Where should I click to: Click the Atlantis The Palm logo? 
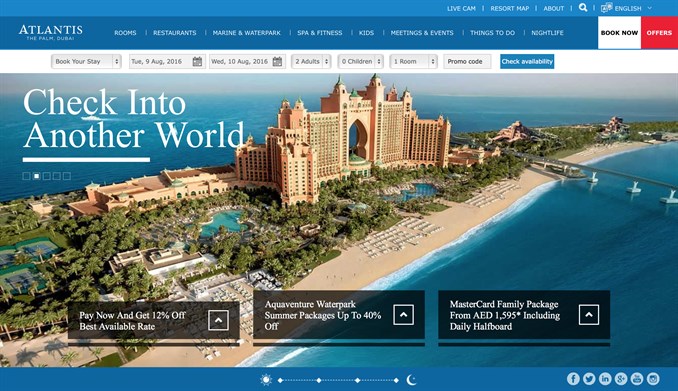[x=51, y=32]
